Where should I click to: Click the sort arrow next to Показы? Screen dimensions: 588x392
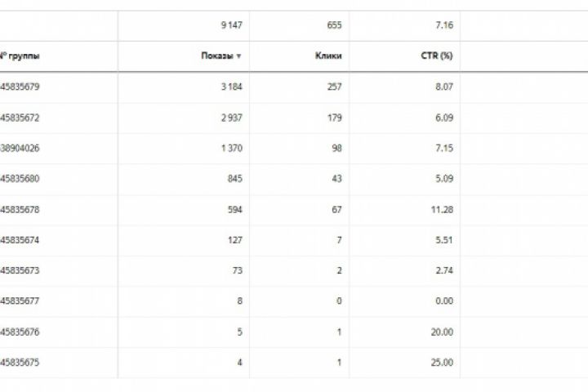point(238,56)
